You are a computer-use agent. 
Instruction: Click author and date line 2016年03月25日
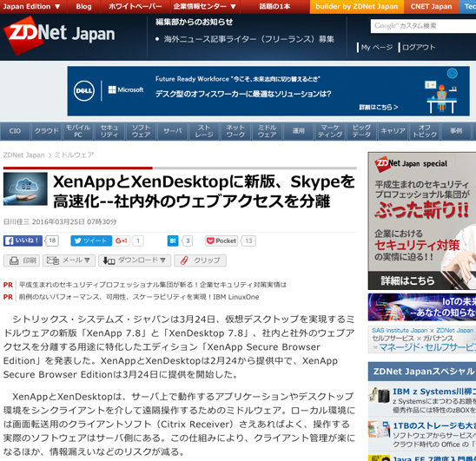[x=60, y=222]
